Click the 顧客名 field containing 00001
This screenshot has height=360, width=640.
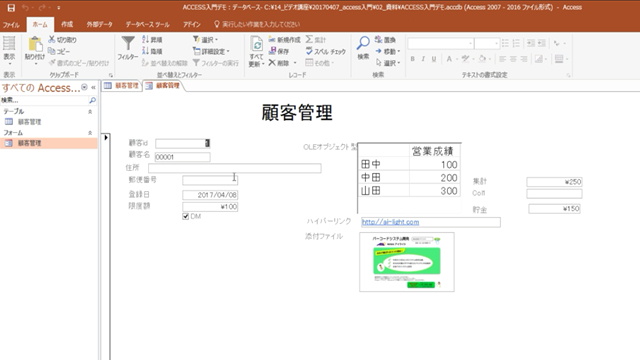tap(182, 157)
